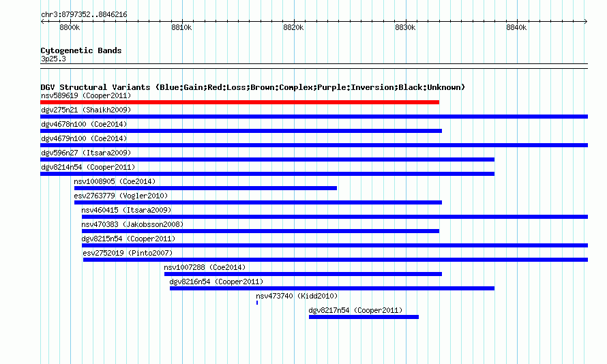Select dgv8215n54 (Cooper2011) label

coord(128,239)
